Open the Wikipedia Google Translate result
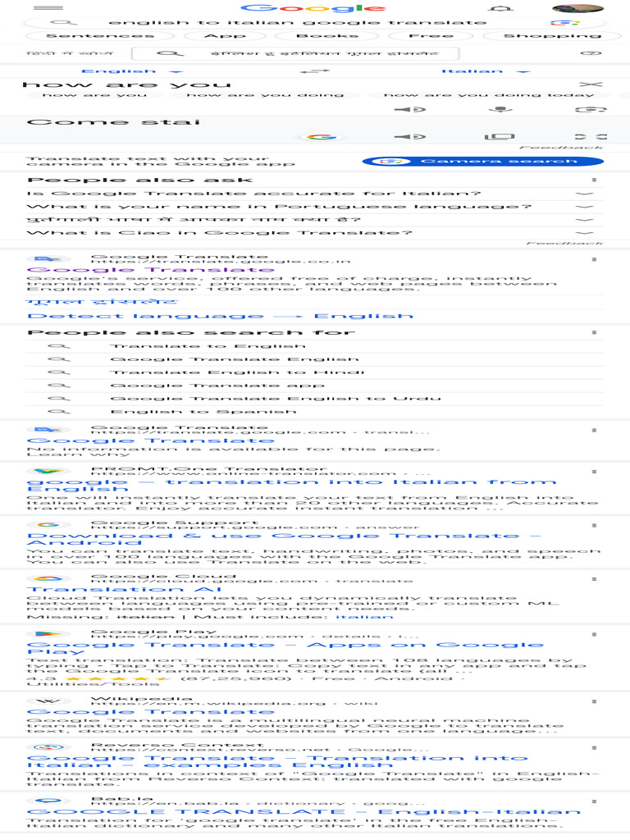The image size is (630, 840). point(151,711)
